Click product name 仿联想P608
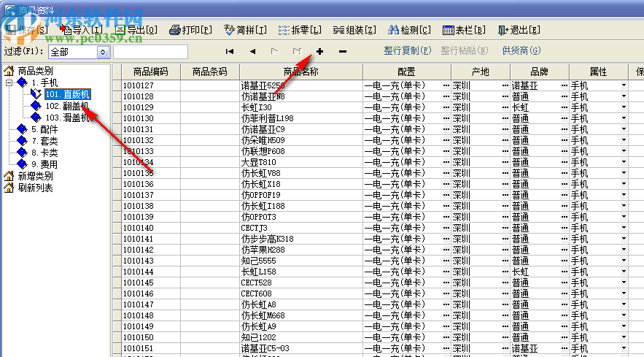This screenshot has width=644, height=357. tap(263, 151)
